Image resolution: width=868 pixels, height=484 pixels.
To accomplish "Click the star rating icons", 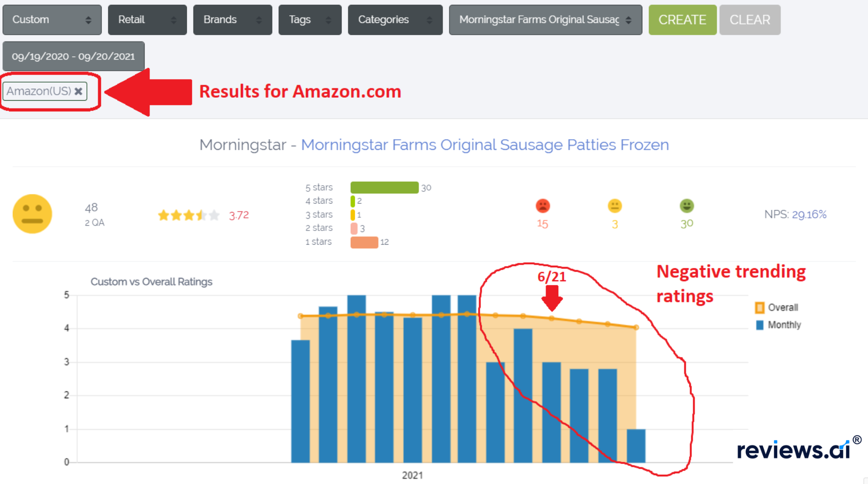I will point(189,215).
